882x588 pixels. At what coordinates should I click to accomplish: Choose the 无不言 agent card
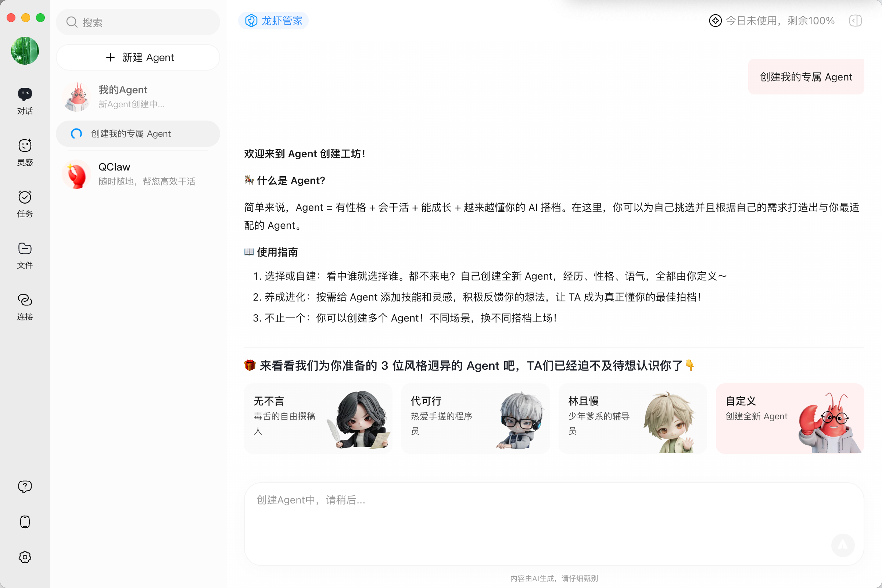pyautogui.click(x=318, y=418)
